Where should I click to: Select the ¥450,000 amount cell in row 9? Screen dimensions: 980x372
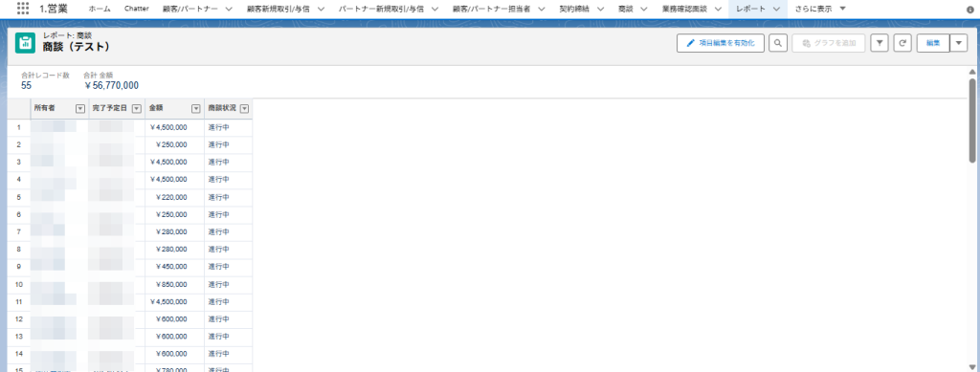(x=175, y=267)
